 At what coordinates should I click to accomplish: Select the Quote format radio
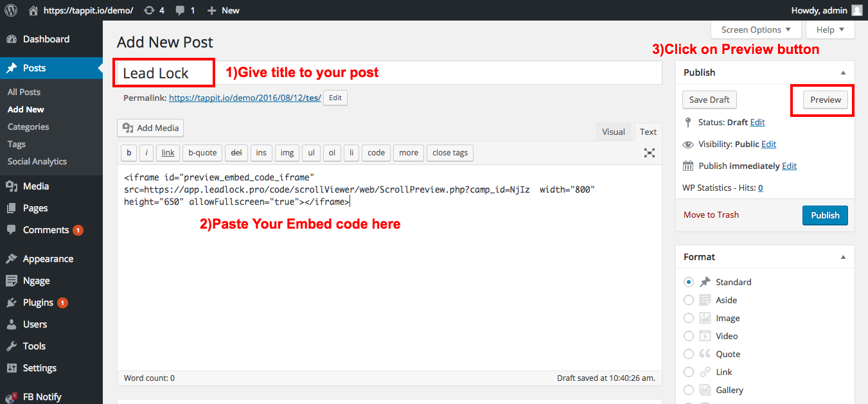tap(689, 354)
